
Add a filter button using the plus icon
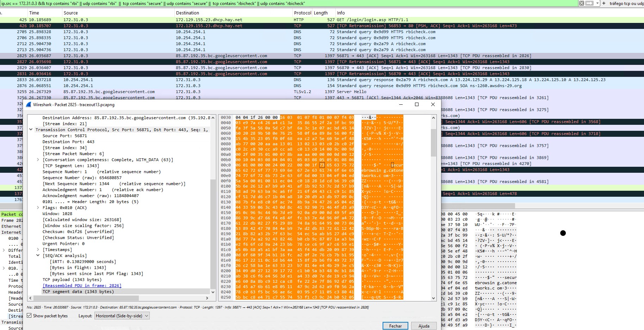click(x=604, y=3)
